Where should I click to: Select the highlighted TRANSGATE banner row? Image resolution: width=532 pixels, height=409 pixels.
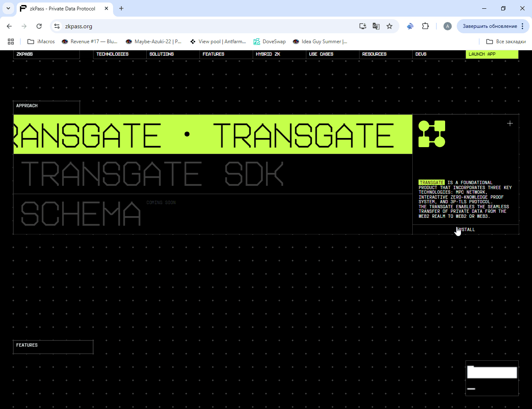click(213, 134)
